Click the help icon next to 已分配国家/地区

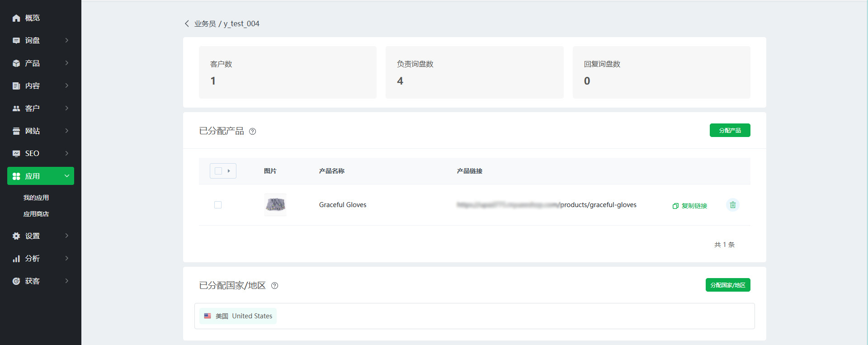[x=274, y=286]
